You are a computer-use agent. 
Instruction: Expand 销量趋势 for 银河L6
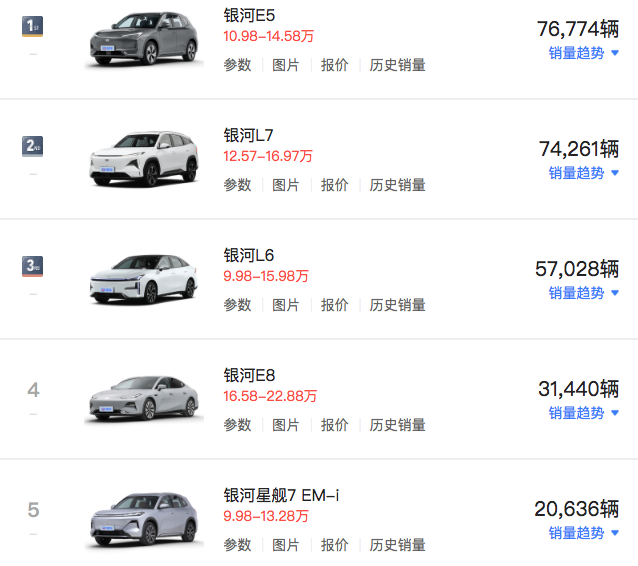click(x=584, y=293)
